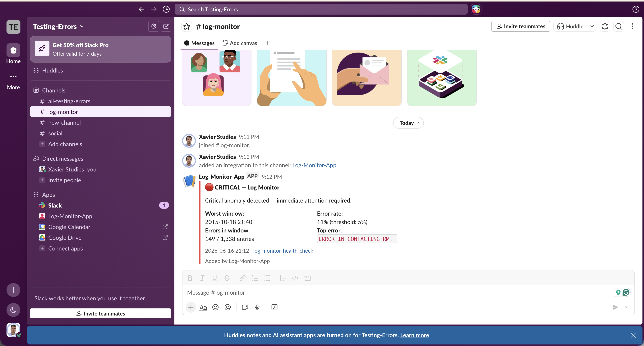This screenshot has height=346, width=644.
Task: Open the Testing-Errors workspace menu
Action: click(x=58, y=26)
